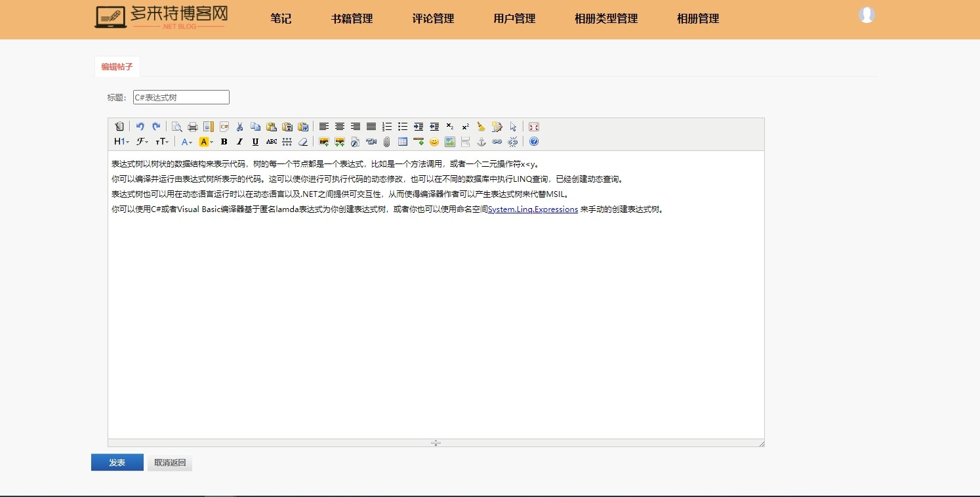
Task: Click the print icon in editor toolbar
Action: (193, 127)
